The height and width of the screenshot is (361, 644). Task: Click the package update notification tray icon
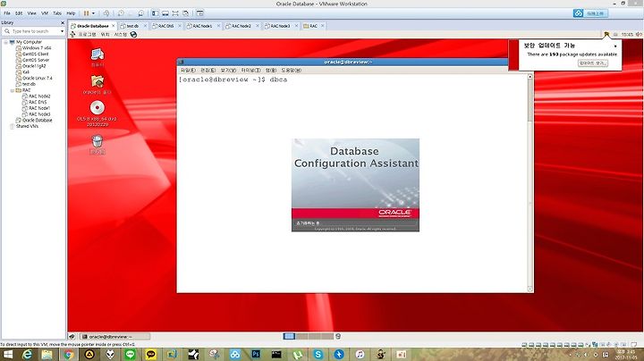tap(606, 35)
